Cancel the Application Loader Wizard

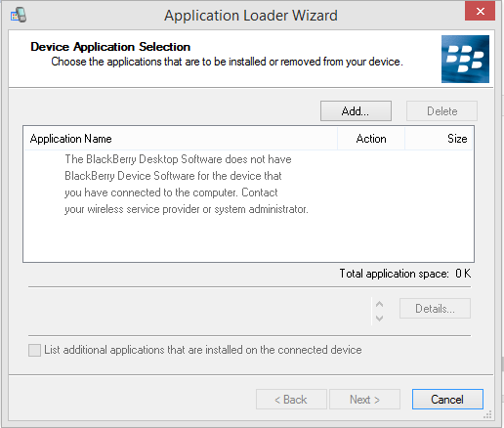click(447, 400)
